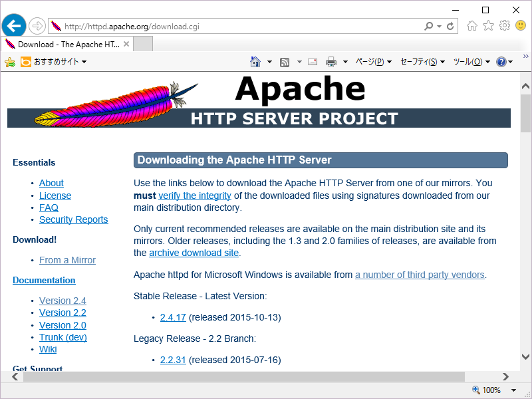Open a number of third party vendors link
The height and width of the screenshot is (399, 532).
pyautogui.click(x=420, y=275)
